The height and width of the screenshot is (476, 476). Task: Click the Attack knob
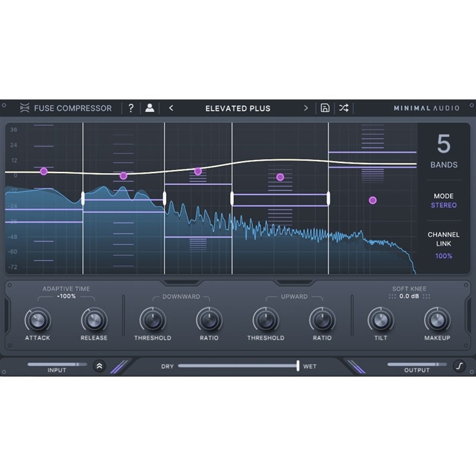click(37, 320)
